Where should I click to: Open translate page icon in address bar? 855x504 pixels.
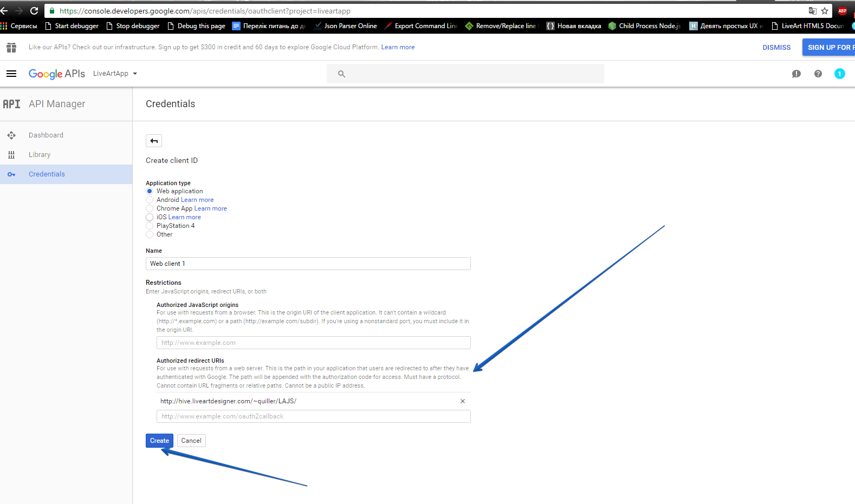(812, 11)
